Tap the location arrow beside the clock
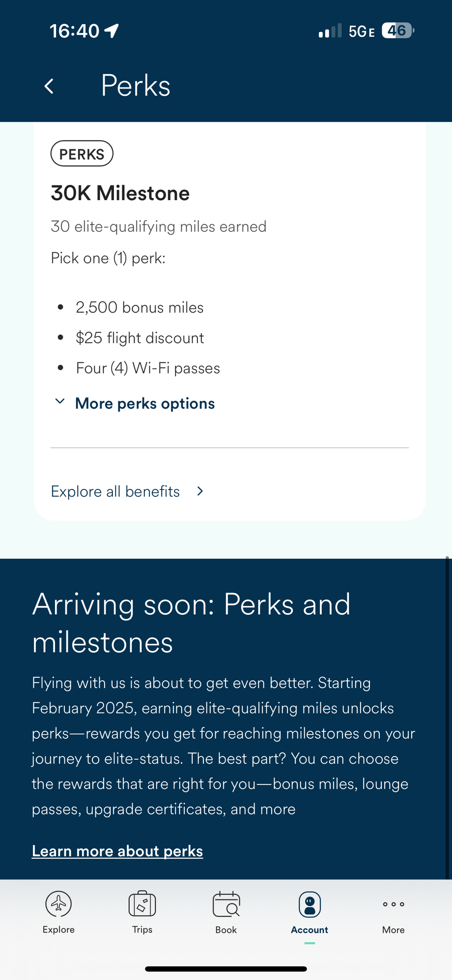The image size is (452, 980). pyautogui.click(x=112, y=31)
